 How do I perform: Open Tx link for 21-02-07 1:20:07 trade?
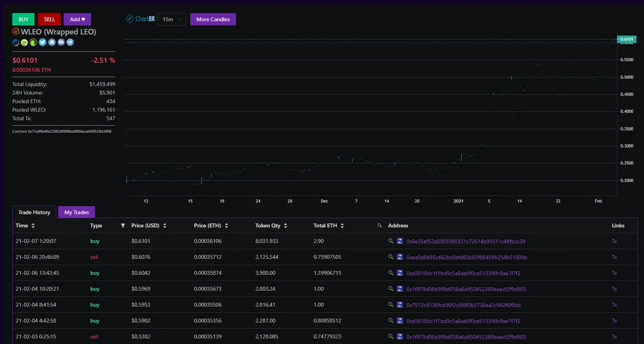pos(614,241)
